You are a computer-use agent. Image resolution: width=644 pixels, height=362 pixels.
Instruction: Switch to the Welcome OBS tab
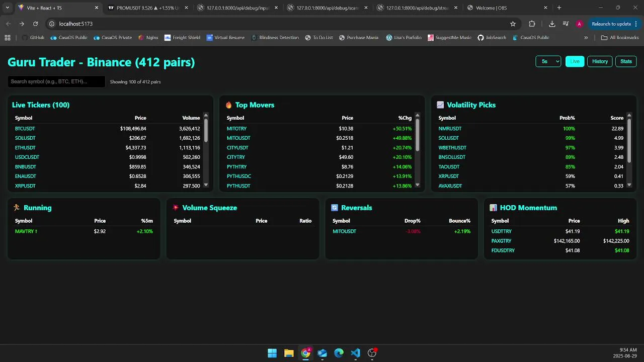[x=507, y=8]
